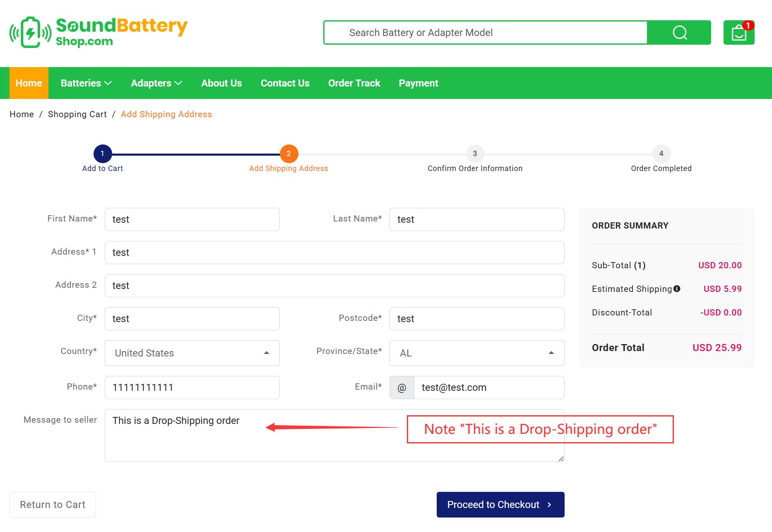Expand the Batteries menu
Image resolution: width=772 pixels, height=532 pixels.
tap(85, 83)
